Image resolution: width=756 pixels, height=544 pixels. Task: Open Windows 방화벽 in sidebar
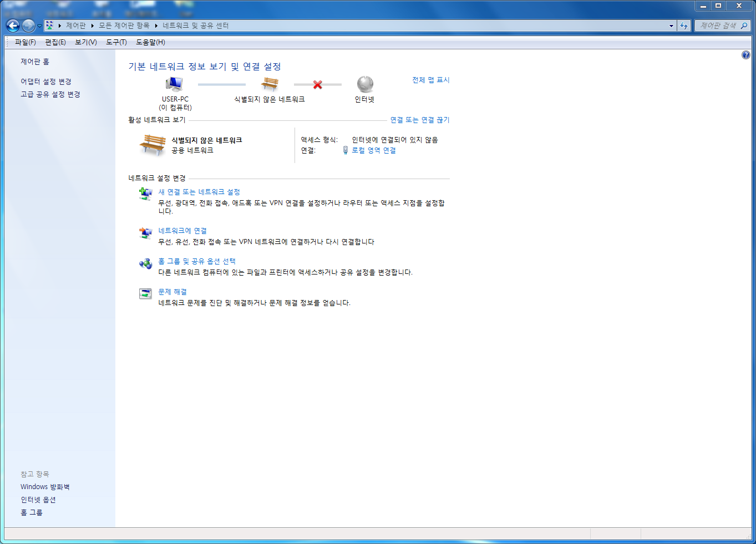45,487
